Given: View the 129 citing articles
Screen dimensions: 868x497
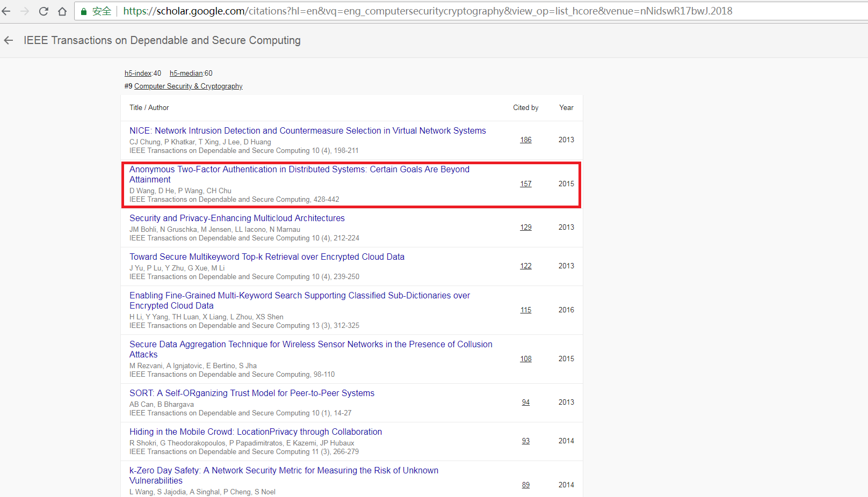Looking at the screenshot, I should (x=526, y=228).
